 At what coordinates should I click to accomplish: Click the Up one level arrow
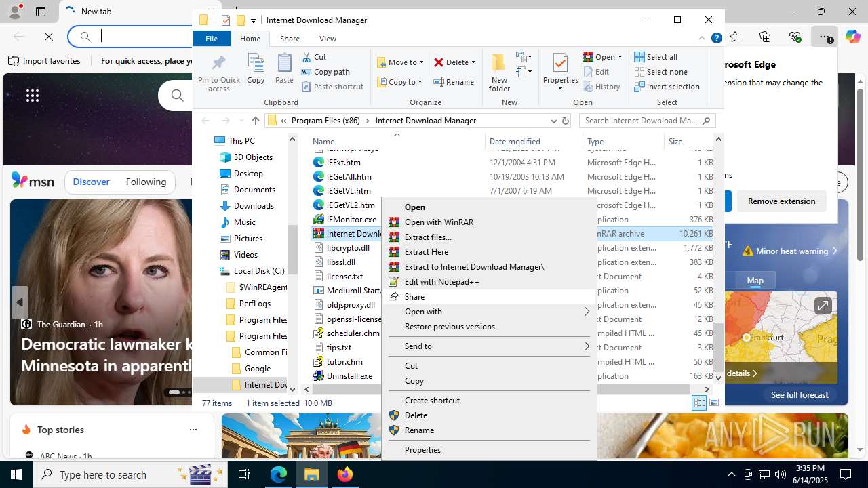[256, 121]
